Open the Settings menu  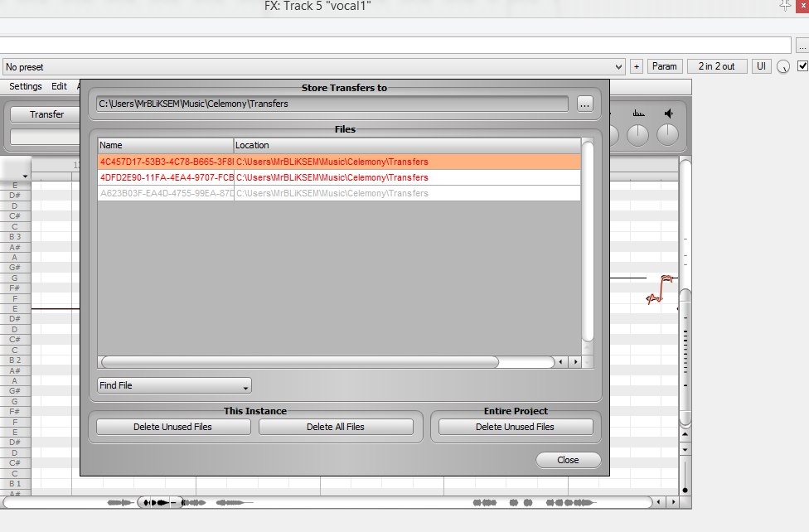tap(26, 86)
